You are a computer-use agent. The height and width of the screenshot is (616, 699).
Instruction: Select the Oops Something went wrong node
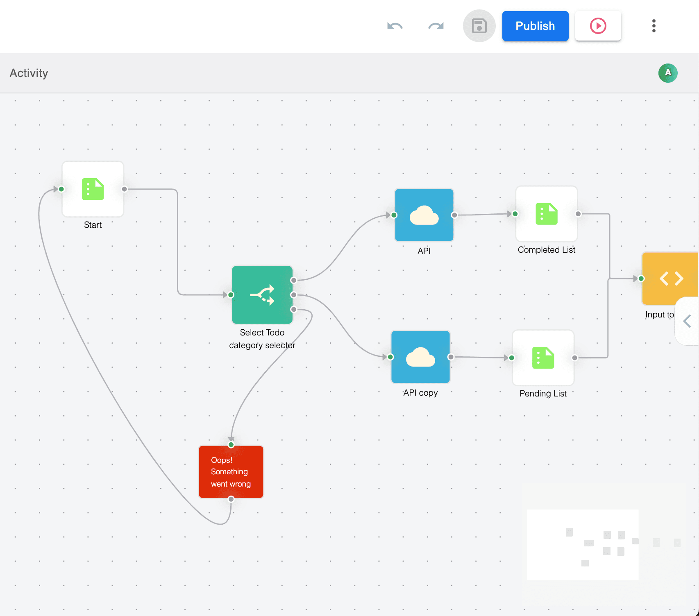231,471
